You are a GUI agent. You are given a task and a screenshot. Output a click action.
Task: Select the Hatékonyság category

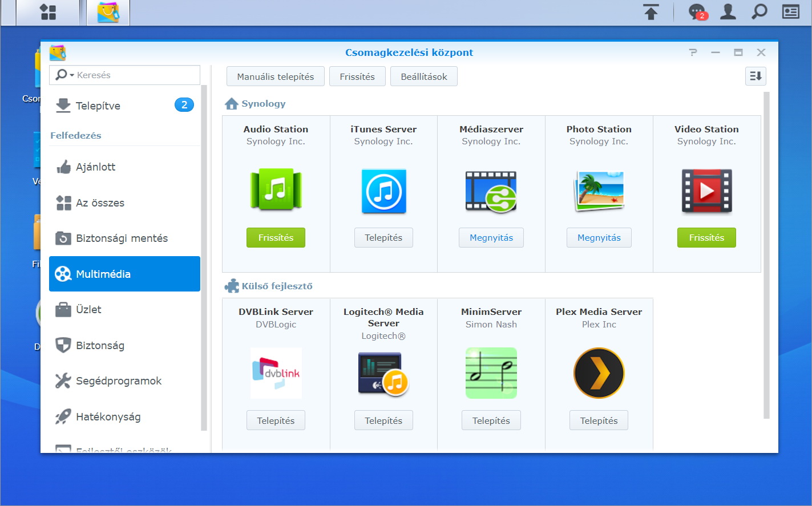point(124,416)
